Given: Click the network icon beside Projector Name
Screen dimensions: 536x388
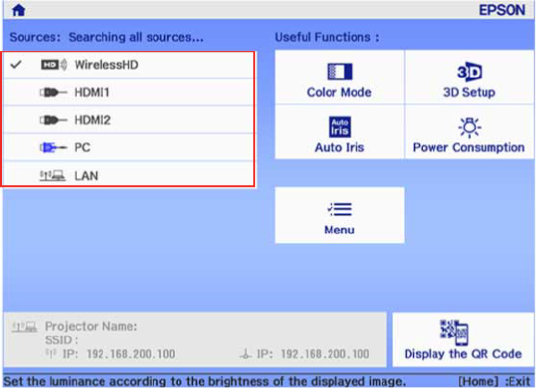Looking at the screenshot, I should click(x=24, y=327).
